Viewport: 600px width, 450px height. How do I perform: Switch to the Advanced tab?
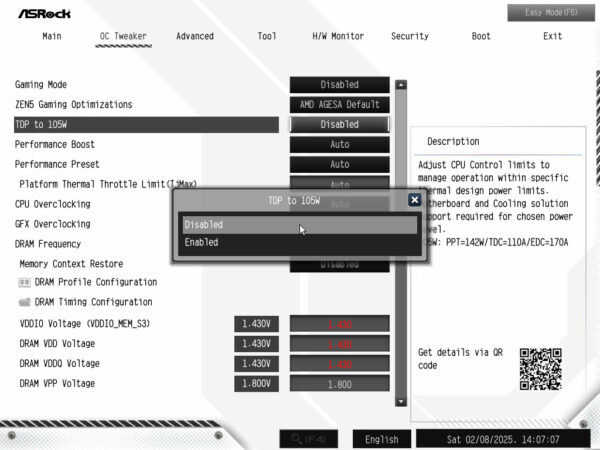pos(195,36)
